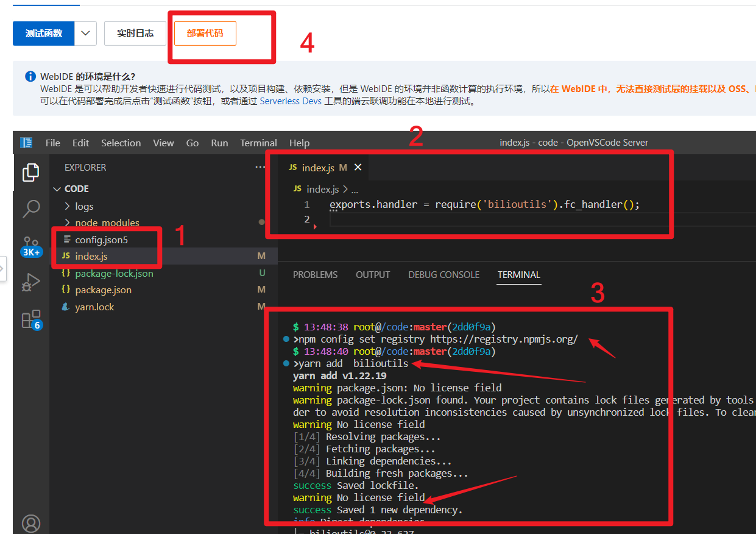
Task: Open Source Control icon with 3K+ badge
Action: coord(30,246)
